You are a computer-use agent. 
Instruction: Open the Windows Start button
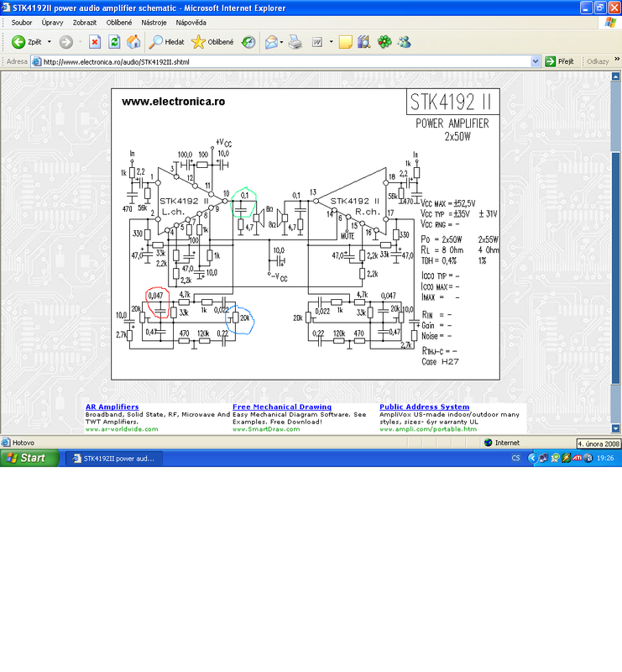pyautogui.click(x=29, y=458)
